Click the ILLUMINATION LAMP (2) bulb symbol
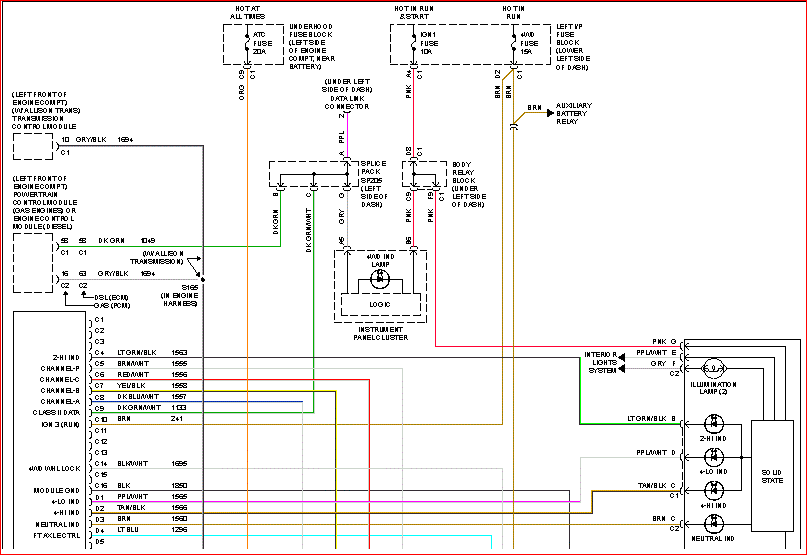The width and height of the screenshot is (807, 555). pos(713,369)
